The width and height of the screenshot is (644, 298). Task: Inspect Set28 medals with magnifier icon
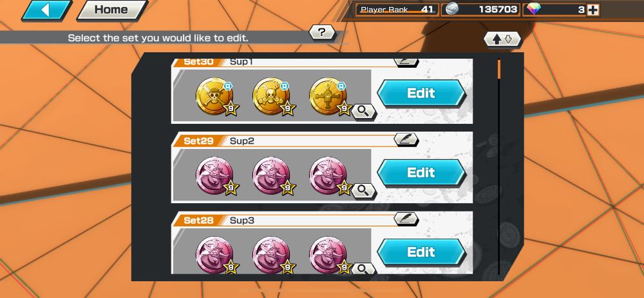point(364,269)
